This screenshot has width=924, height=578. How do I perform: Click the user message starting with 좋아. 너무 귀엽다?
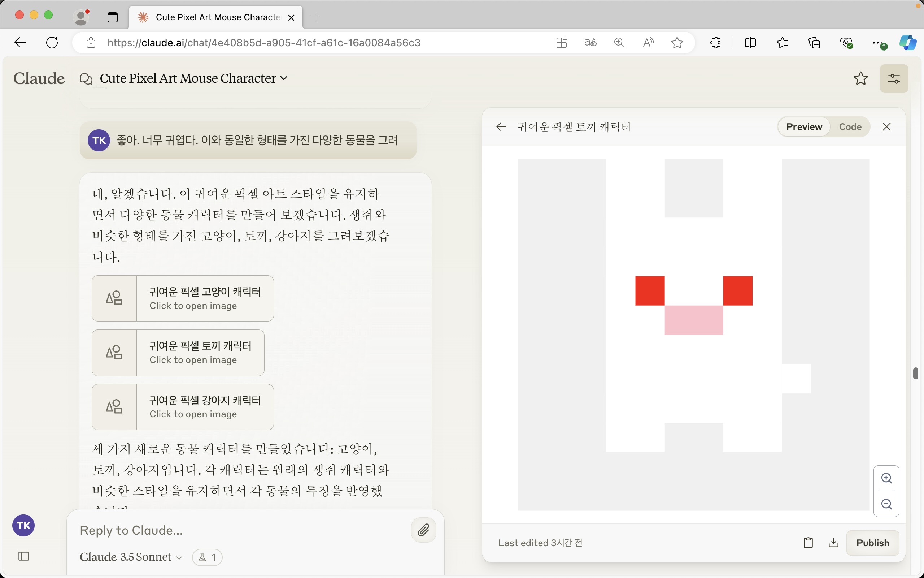coord(248,140)
